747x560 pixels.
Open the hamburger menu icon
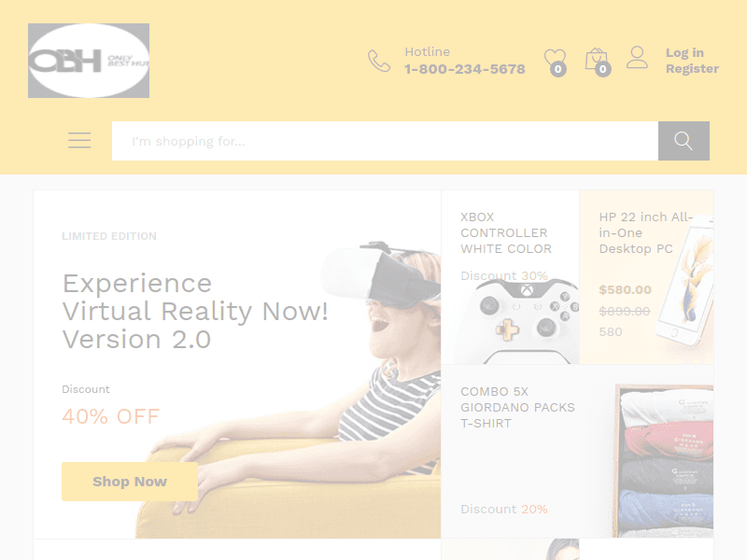(x=79, y=141)
